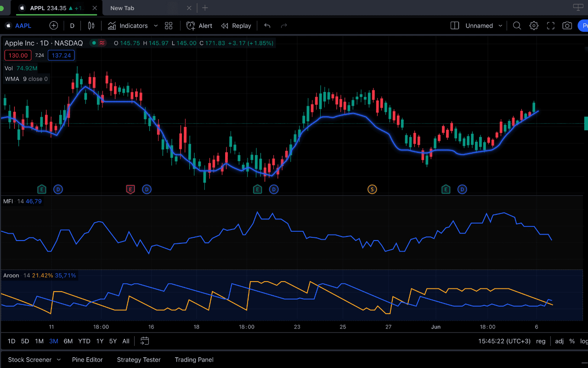Click the quick search magnifier icon
This screenshot has width=588, height=368.
pos(517,26)
